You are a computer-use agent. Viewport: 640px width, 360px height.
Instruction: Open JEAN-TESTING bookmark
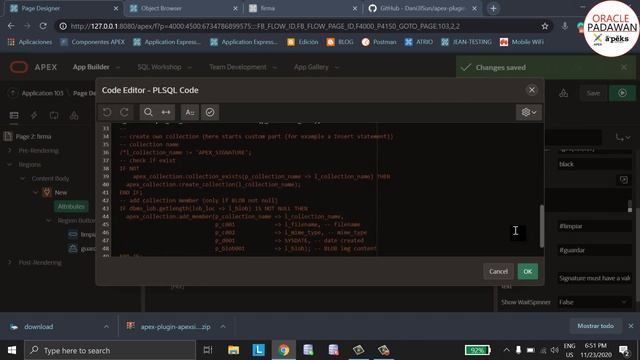pyautogui.click(x=467, y=42)
